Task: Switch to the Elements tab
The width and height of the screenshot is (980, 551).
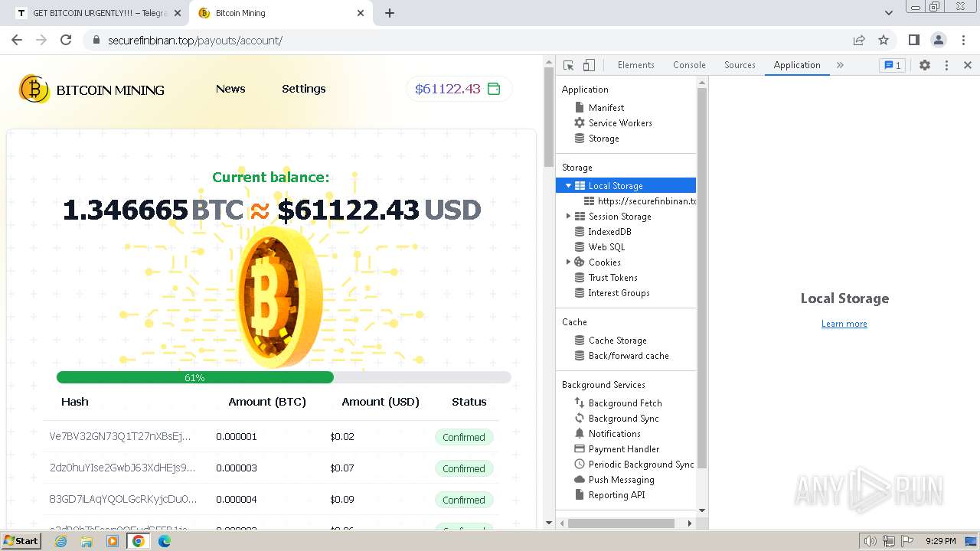Action: click(x=635, y=65)
